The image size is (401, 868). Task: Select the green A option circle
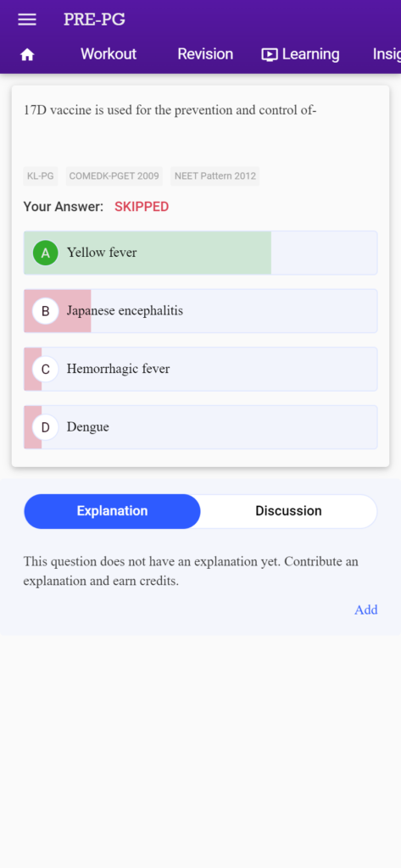(x=46, y=253)
